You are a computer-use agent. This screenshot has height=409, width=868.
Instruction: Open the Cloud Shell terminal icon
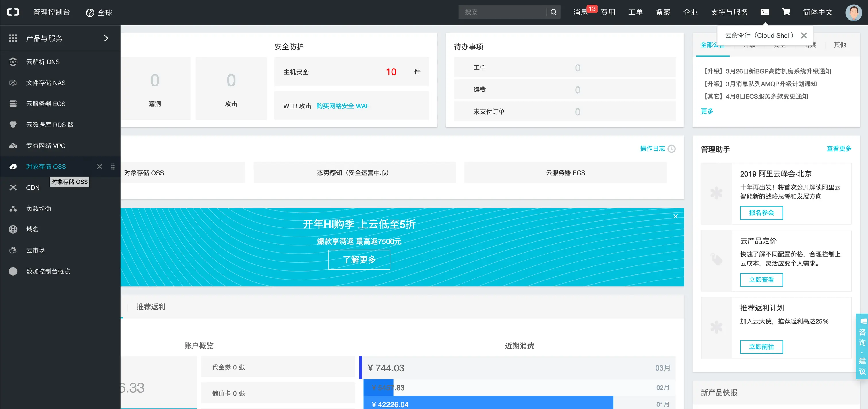tap(765, 12)
